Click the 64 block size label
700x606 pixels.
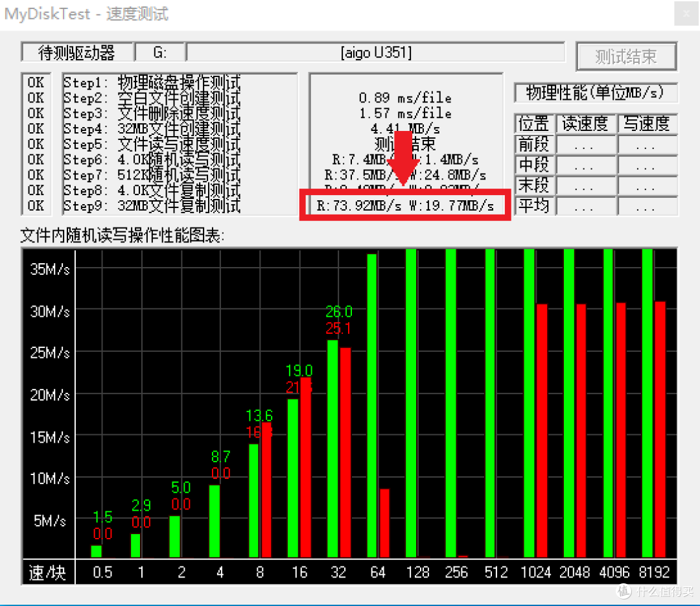[x=378, y=572]
